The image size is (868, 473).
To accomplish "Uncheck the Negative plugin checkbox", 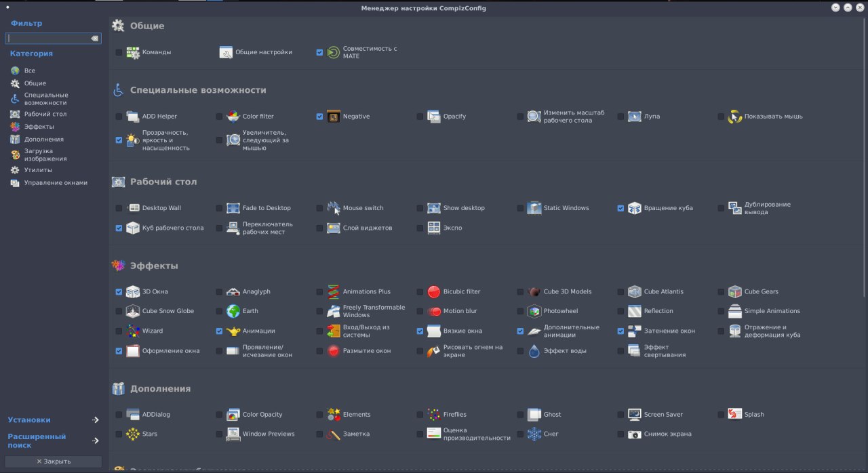I will 319,117.
